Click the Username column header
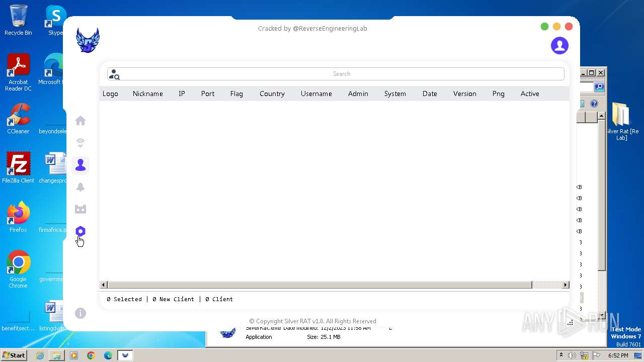This screenshot has height=362, width=644. pos(316,94)
